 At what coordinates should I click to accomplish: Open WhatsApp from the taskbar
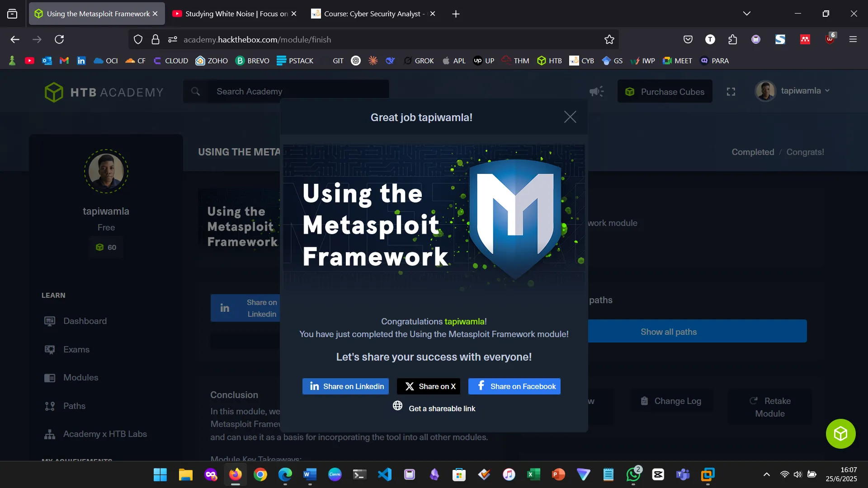coord(633,474)
